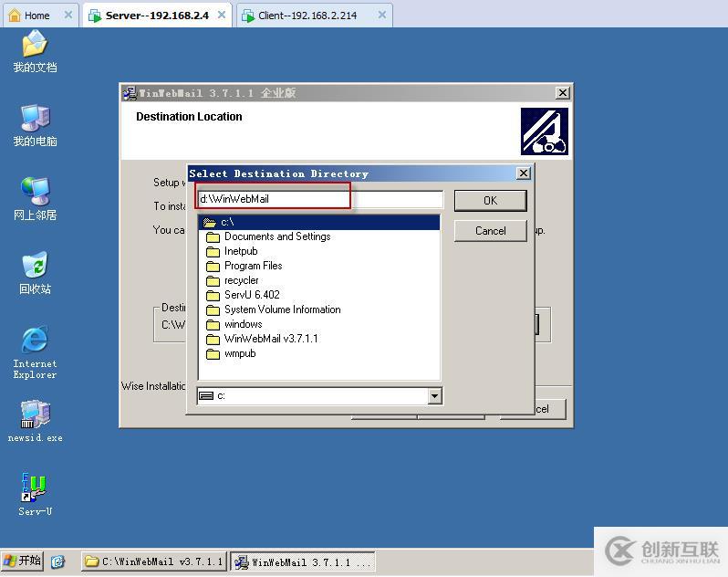Screen dimensions: 728x577
Task: Select the windows folder name
Action: coord(244,324)
